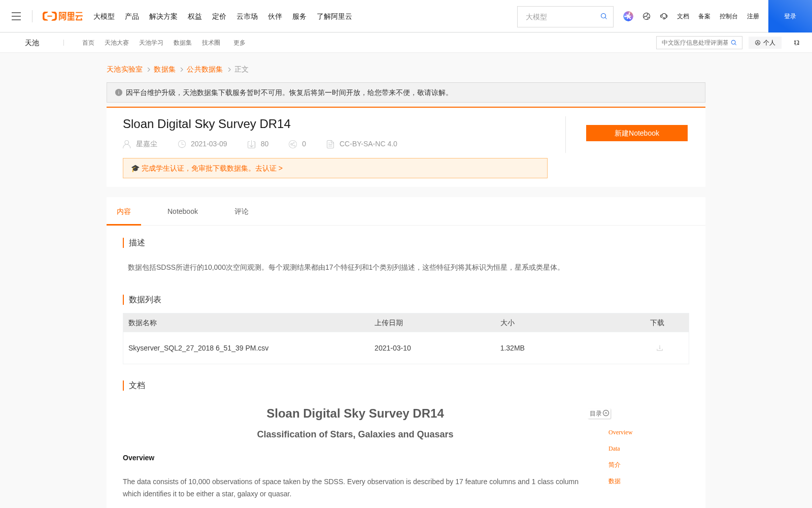Click the headset customer support icon
The image size is (812, 508).
pyautogui.click(x=664, y=16)
